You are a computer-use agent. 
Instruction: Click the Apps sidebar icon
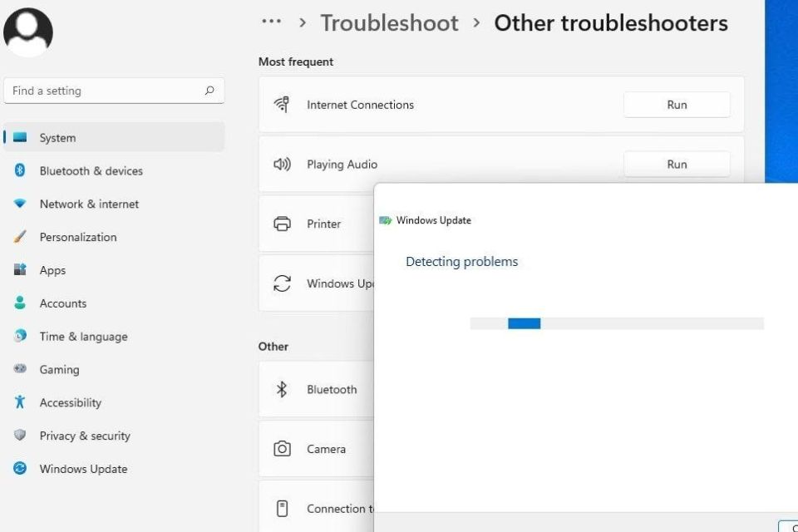pyautogui.click(x=20, y=269)
